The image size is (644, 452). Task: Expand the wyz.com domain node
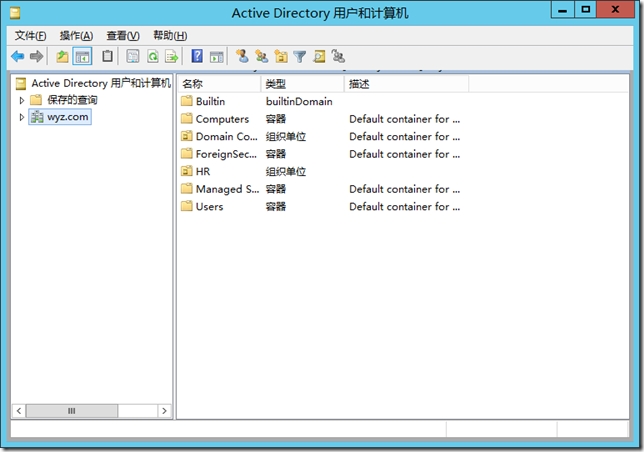(x=22, y=117)
